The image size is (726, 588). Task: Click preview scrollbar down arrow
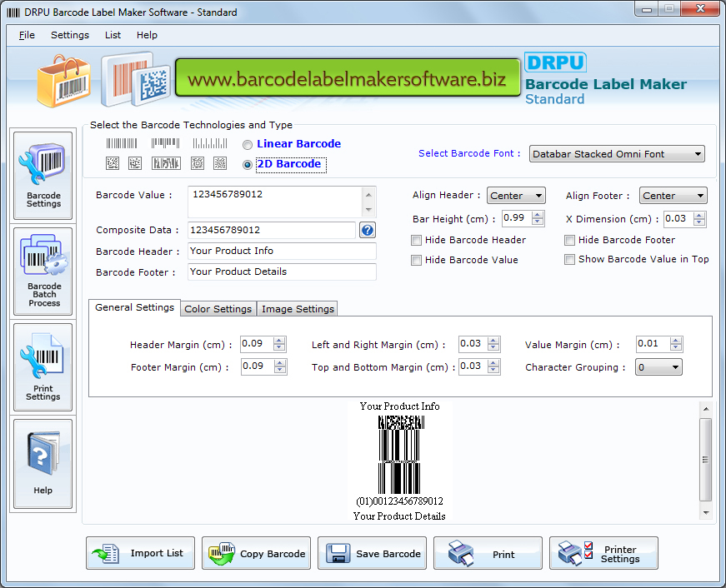point(706,512)
